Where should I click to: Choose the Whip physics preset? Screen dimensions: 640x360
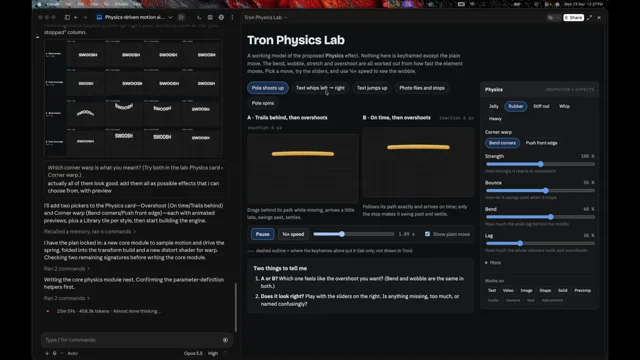point(564,106)
